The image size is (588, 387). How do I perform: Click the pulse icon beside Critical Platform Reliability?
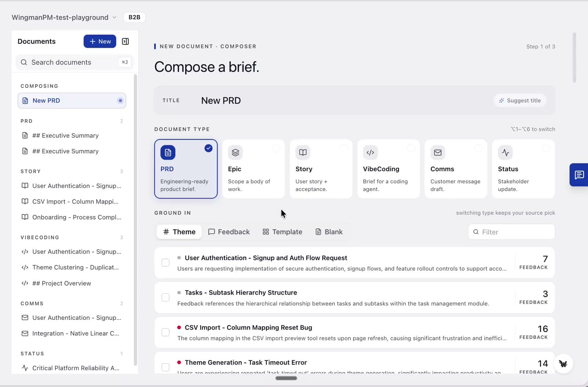pyautogui.click(x=25, y=368)
